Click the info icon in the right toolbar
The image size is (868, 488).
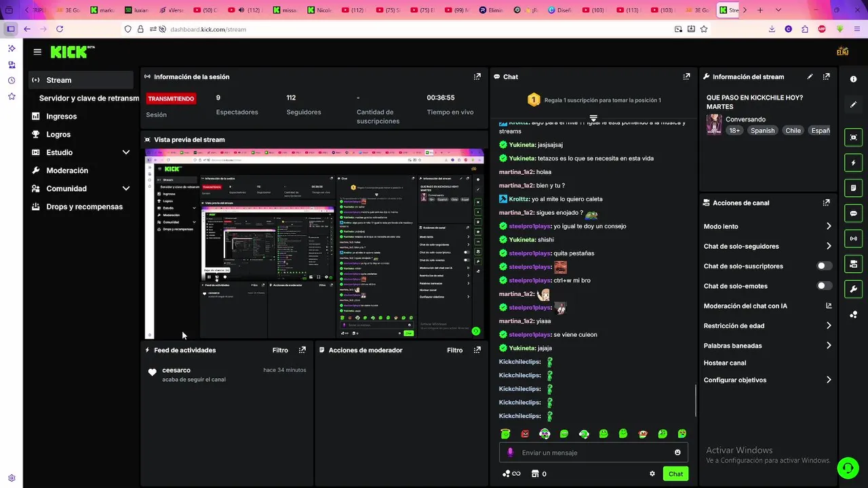click(853, 79)
